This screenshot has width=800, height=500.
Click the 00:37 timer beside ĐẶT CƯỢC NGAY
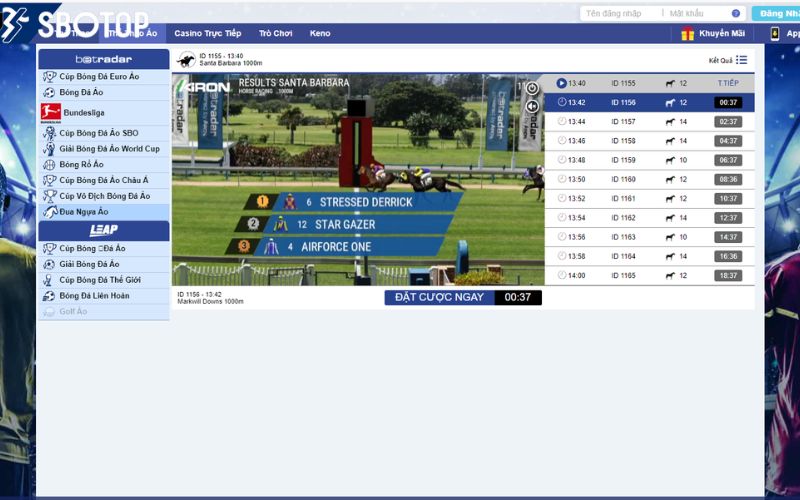pos(518,297)
